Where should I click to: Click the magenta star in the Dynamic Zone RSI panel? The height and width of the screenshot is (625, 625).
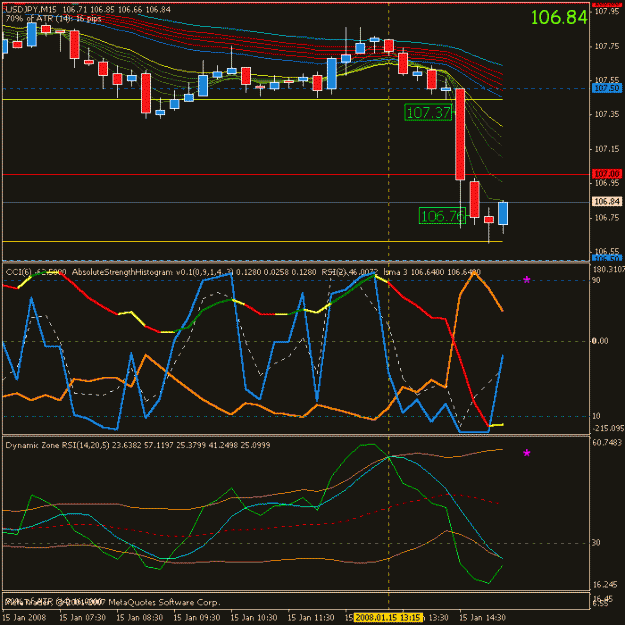527,453
